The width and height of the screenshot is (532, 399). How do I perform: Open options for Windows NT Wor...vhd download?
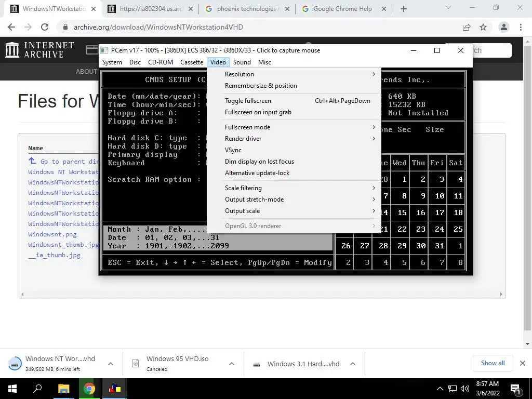(x=111, y=364)
